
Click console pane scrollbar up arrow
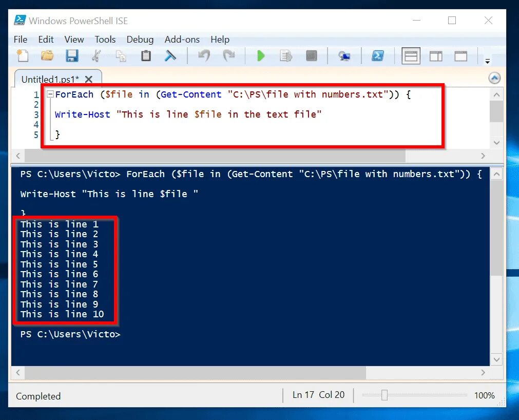[496, 174]
